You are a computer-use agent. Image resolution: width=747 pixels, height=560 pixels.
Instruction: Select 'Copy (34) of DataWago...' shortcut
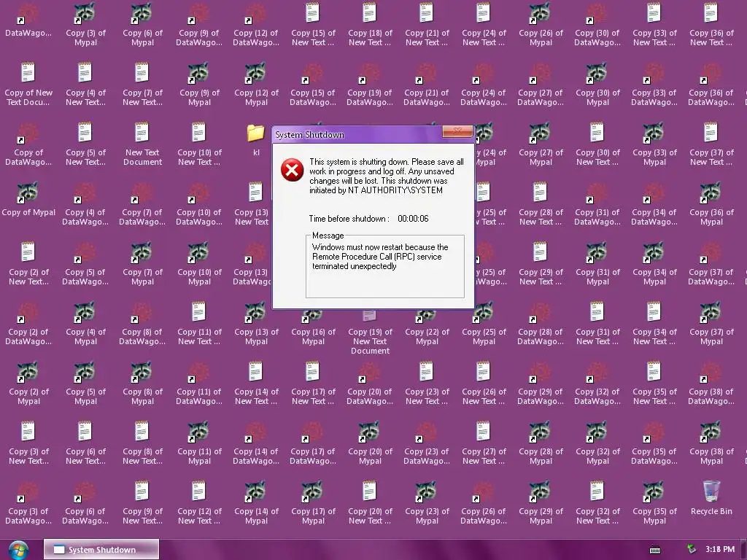[654, 204]
